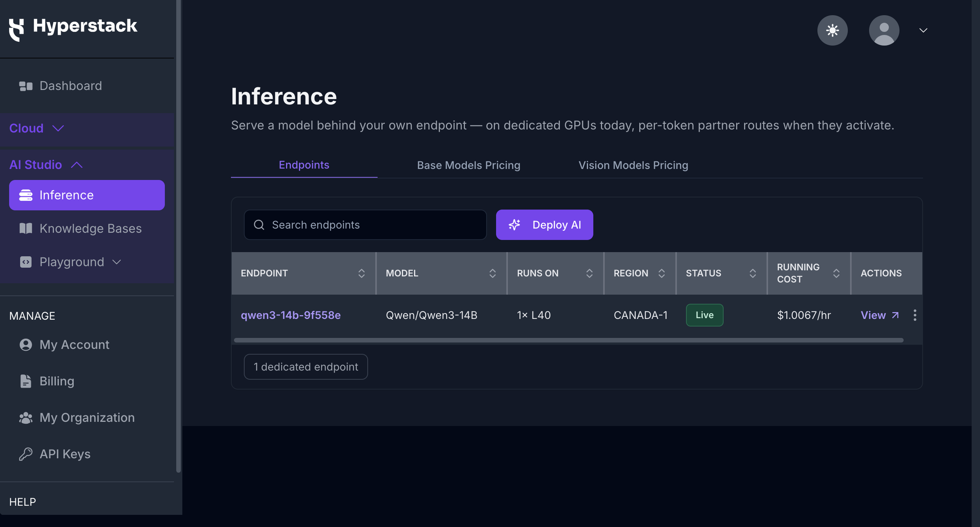Click the ACTIONS column header
The height and width of the screenshot is (527, 980).
(x=881, y=274)
